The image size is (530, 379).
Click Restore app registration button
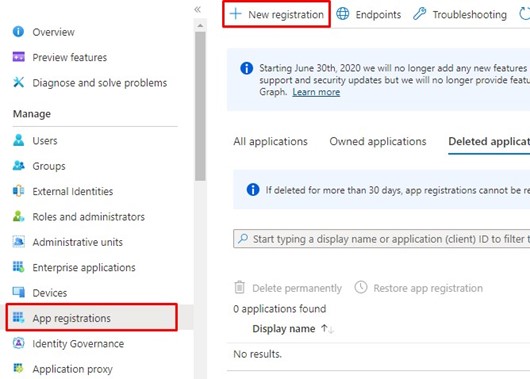418,288
